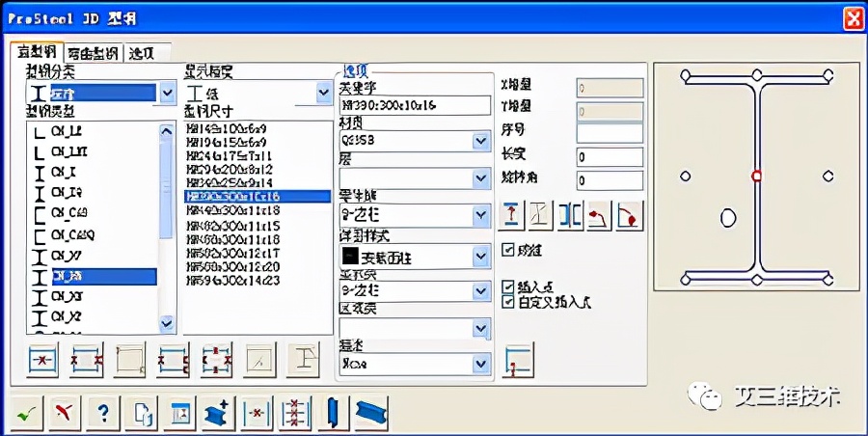Pick the large circle insertion point in preview

pyautogui.click(x=728, y=218)
